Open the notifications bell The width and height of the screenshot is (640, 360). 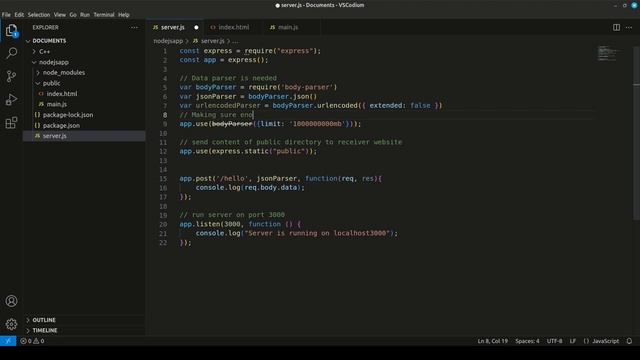click(x=629, y=341)
